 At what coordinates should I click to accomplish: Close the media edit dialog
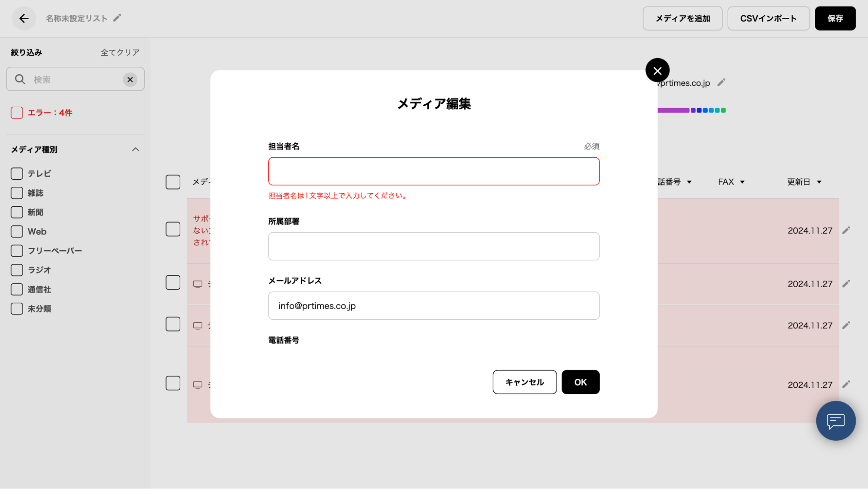(657, 70)
